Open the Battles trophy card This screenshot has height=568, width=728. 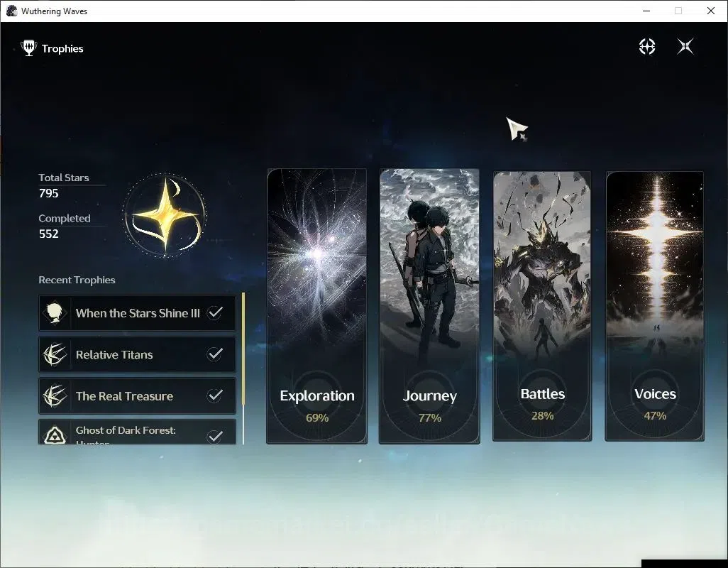point(542,306)
